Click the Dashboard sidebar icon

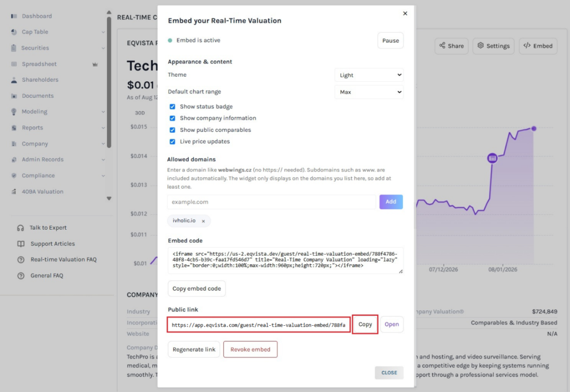pyautogui.click(x=14, y=16)
